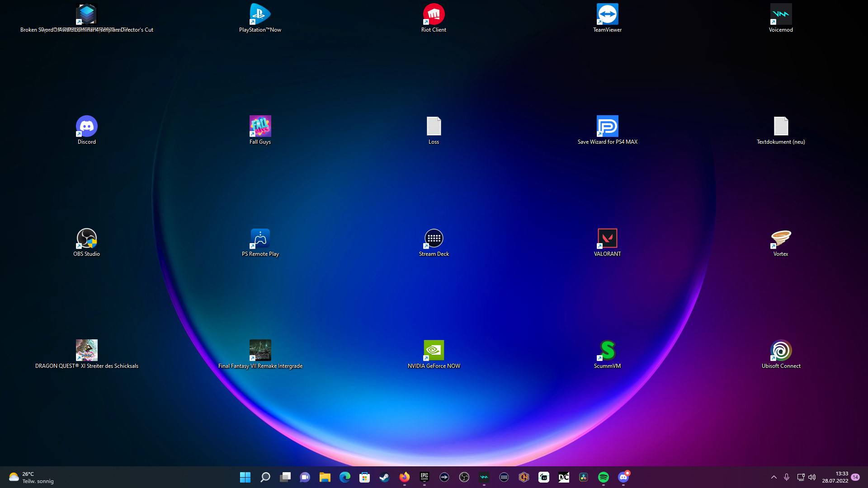Open the Windows Start menu
Screen dimensions: 868x488
click(245, 477)
